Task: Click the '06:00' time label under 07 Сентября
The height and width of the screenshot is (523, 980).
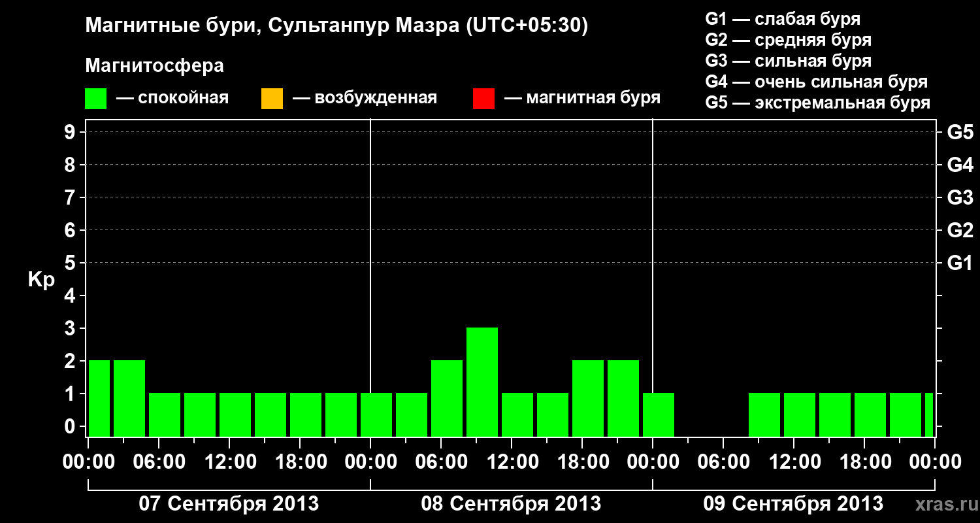Action: 159,462
